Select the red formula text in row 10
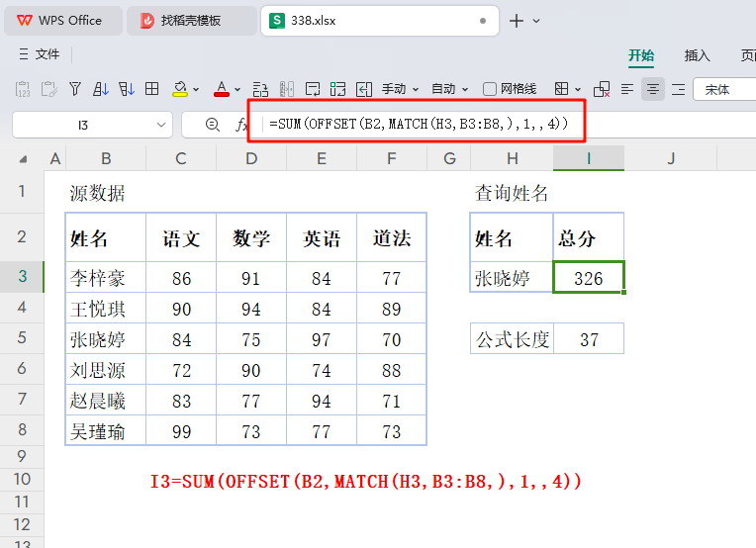This screenshot has height=548, width=756. [366, 482]
